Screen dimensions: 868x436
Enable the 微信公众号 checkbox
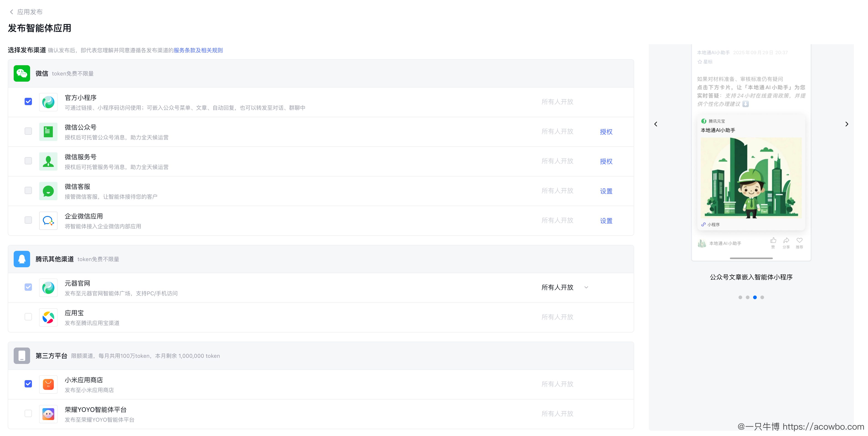pos(28,131)
